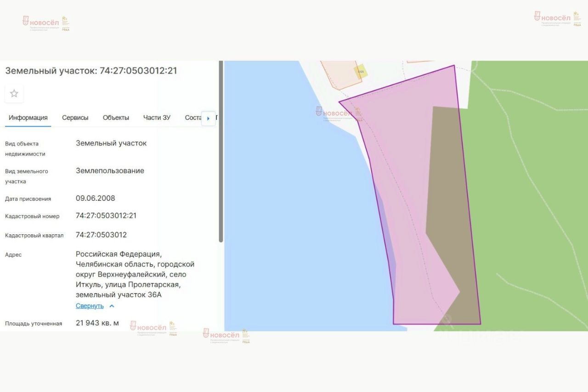Click the Вид объекта недвижимости label
Viewport: 588px width, 392px height.
point(25,148)
